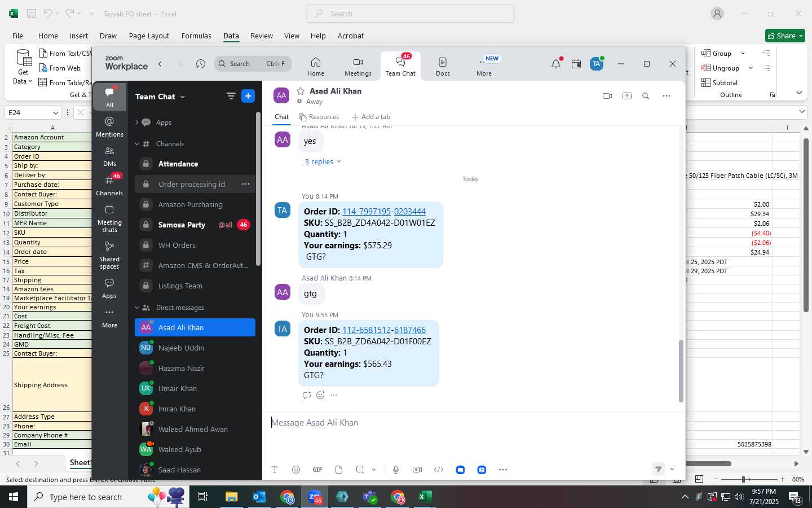
Task: Open screenshot options dropdown arrow
Action: click(374, 470)
